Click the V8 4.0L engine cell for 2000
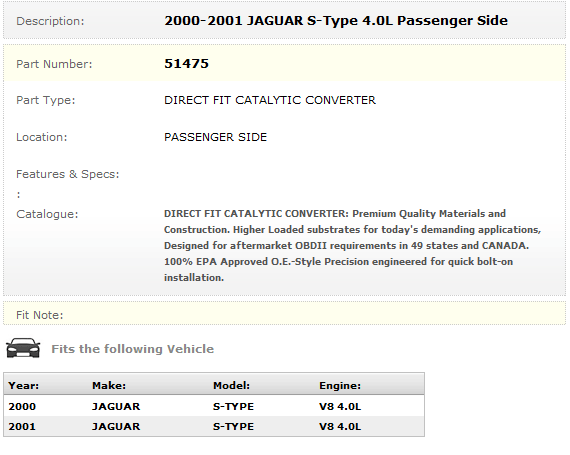570x455 pixels. coord(340,406)
